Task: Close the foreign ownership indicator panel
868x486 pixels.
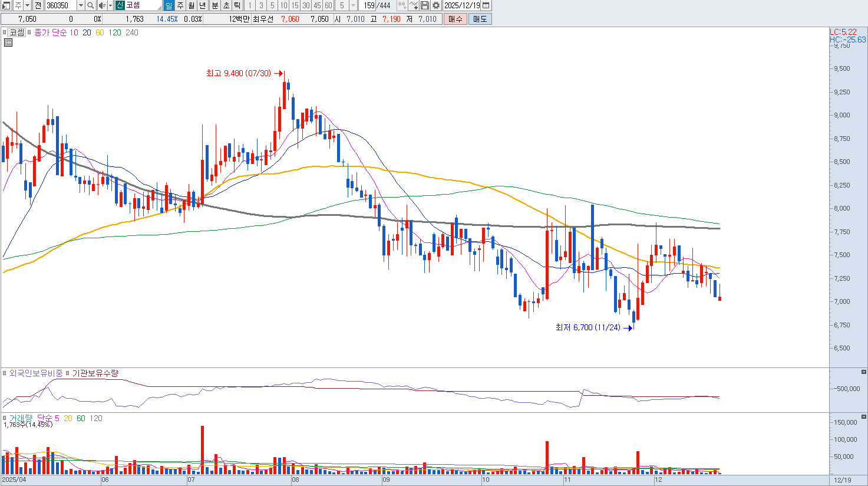Action: point(863,372)
